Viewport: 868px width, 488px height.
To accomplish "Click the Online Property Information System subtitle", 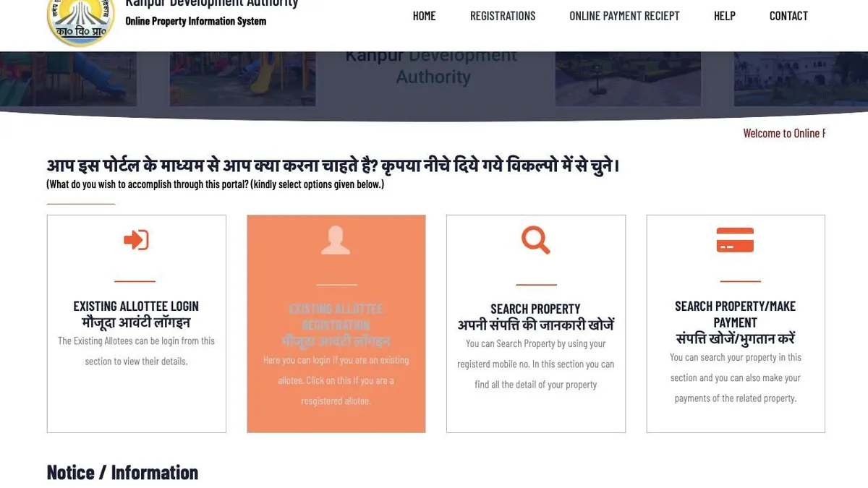I will (196, 21).
